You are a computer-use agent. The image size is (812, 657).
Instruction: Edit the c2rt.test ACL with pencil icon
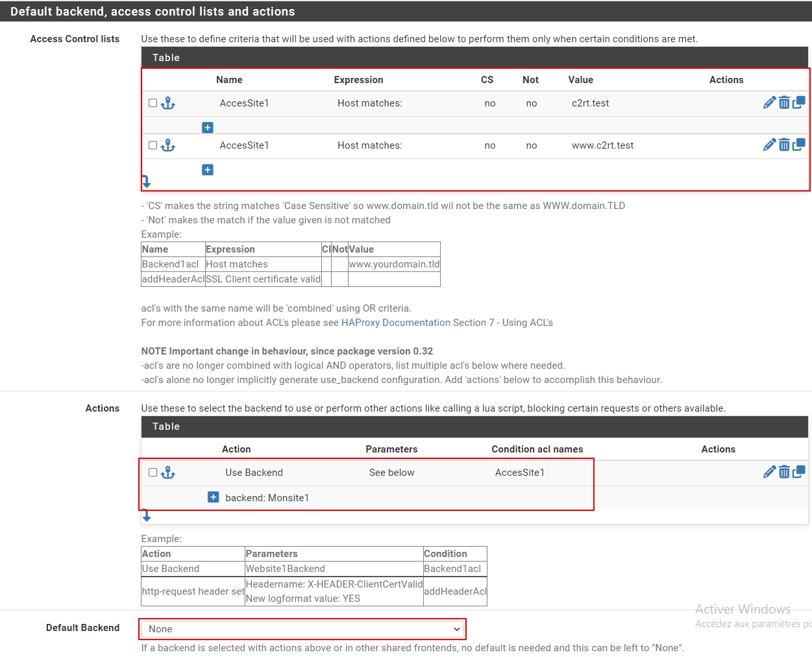[769, 103]
